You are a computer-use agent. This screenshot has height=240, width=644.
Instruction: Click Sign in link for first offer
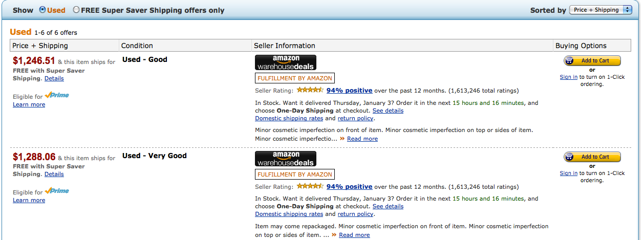point(569,77)
